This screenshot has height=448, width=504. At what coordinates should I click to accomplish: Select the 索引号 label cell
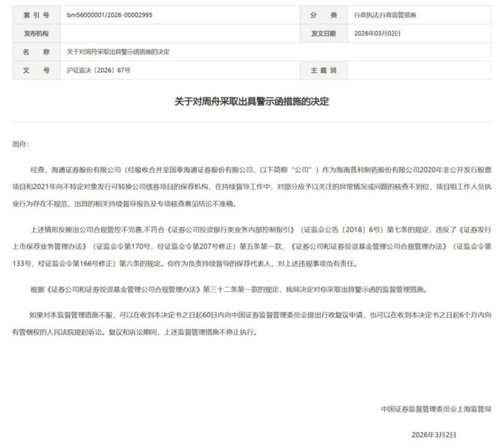pos(36,15)
